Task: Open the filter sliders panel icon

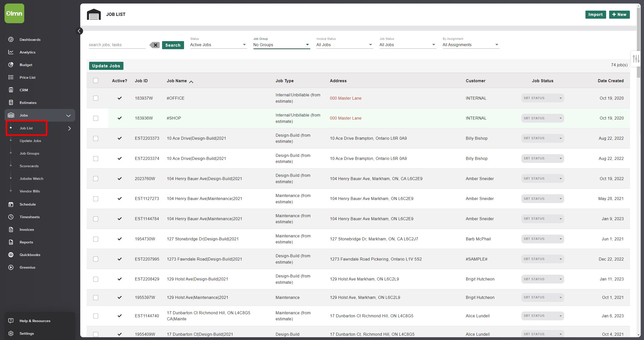Action: pos(636,59)
